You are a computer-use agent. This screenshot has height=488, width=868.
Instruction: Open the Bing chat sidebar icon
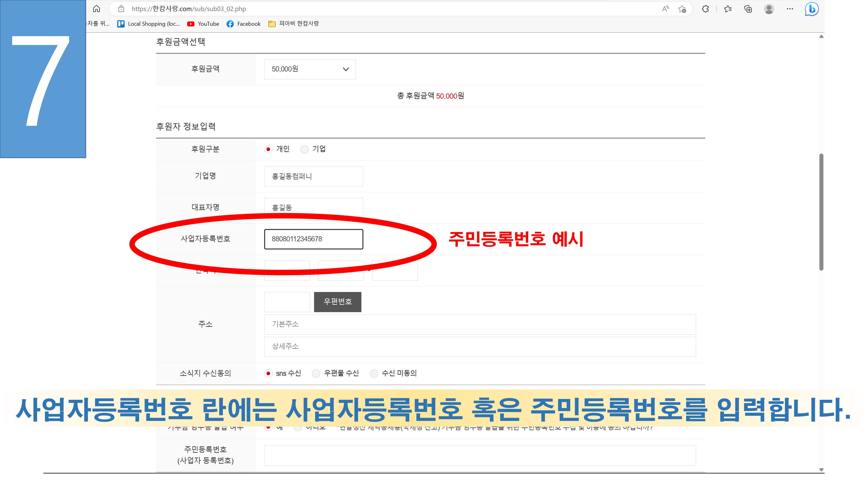[x=812, y=9]
